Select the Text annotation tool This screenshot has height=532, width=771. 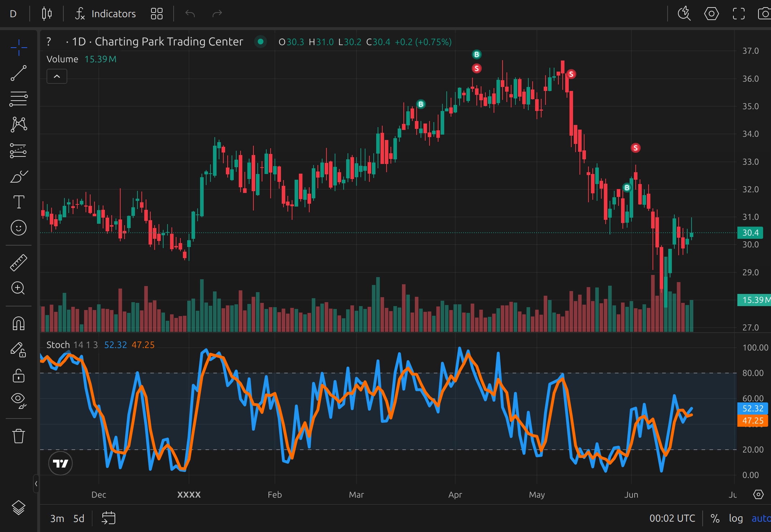[x=19, y=202]
